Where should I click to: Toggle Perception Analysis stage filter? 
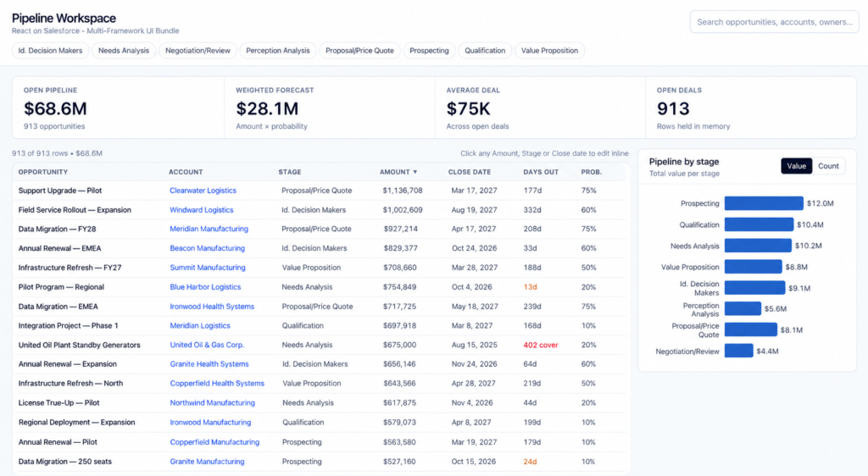278,50
